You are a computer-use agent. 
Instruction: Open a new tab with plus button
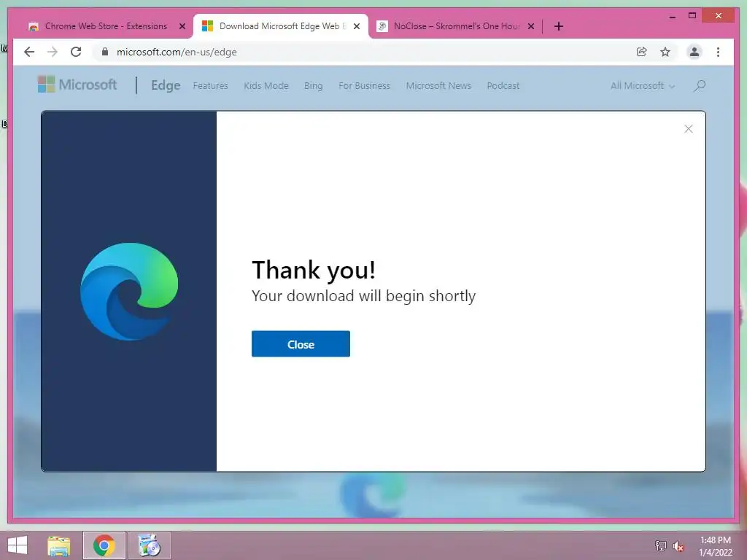(x=559, y=26)
